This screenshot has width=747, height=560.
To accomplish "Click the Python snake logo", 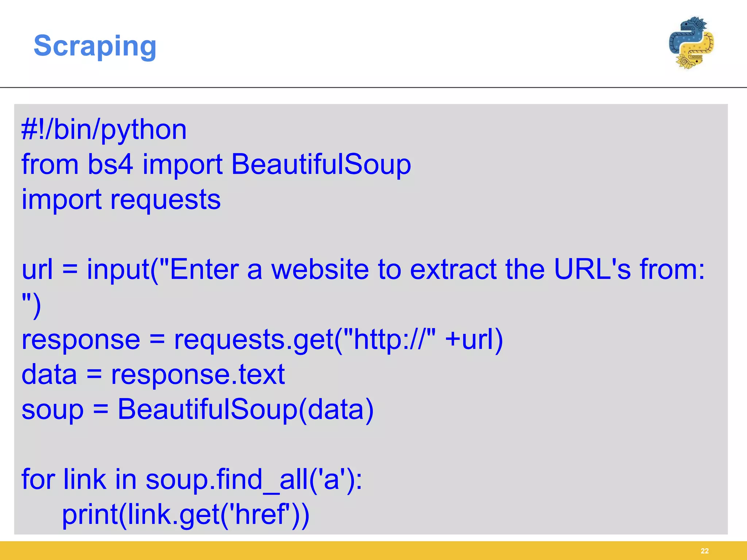I will 691,43.
